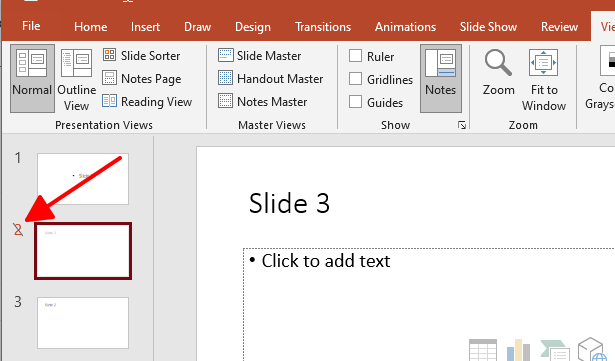This screenshot has height=361, width=615.
Task: Insert a table via placeholder icon
Action: [x=483, y=350]
